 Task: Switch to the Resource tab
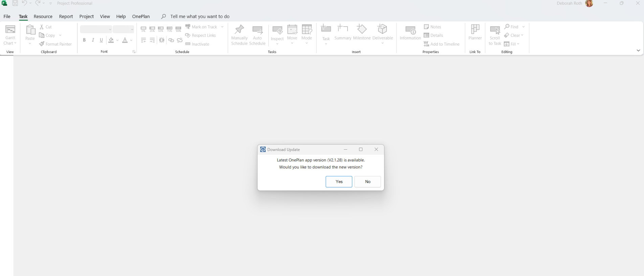tap(43, 17)
